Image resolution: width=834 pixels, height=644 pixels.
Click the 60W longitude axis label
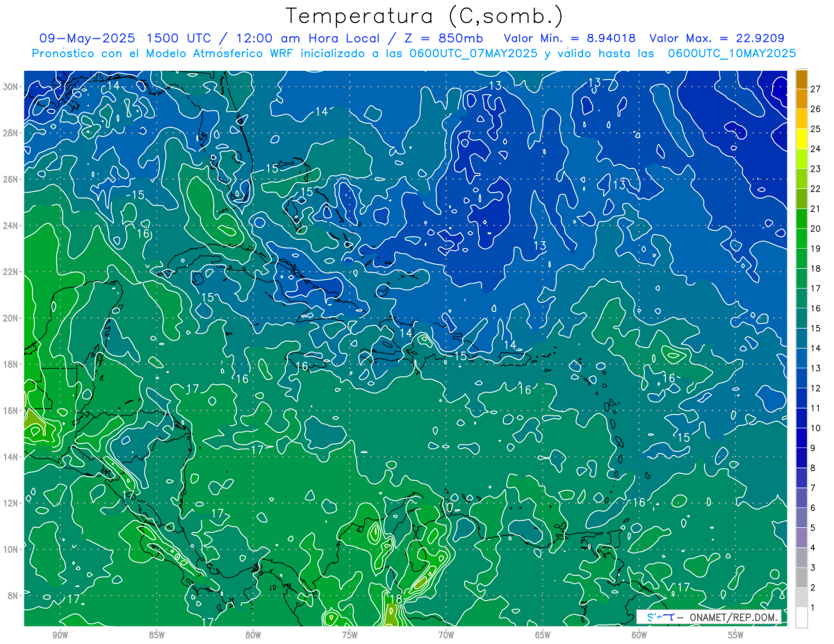click(639, 635)
